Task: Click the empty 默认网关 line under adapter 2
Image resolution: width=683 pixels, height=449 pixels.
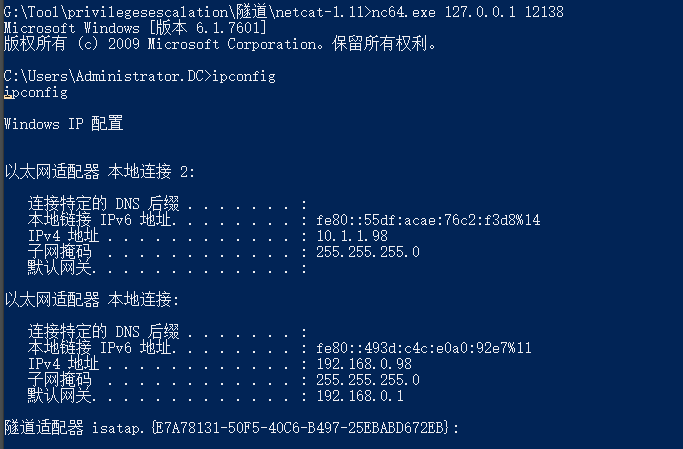Action: click(167, 268)
